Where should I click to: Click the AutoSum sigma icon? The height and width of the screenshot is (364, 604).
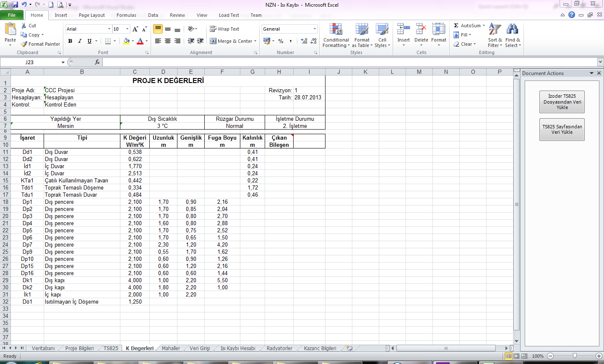click(x=456, y=26)
